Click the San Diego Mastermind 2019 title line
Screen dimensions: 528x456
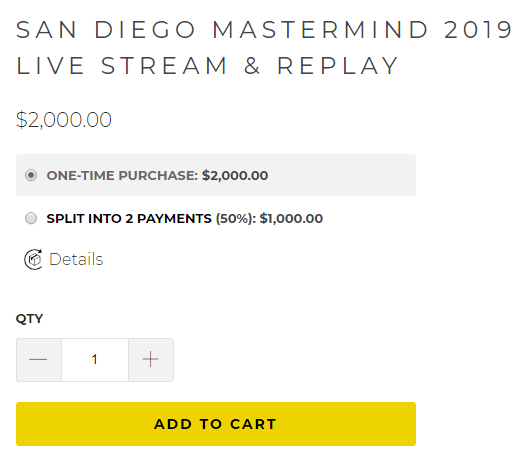pyautogui.click(x=264, y=30)
